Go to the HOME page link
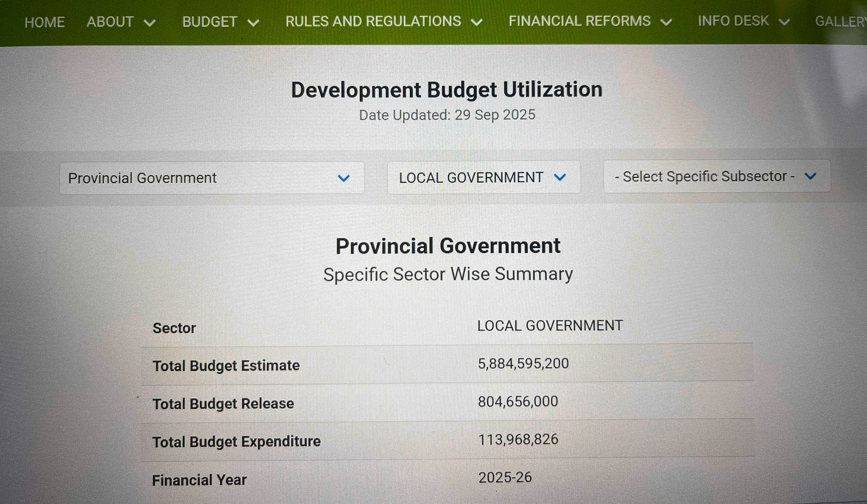 44,22
